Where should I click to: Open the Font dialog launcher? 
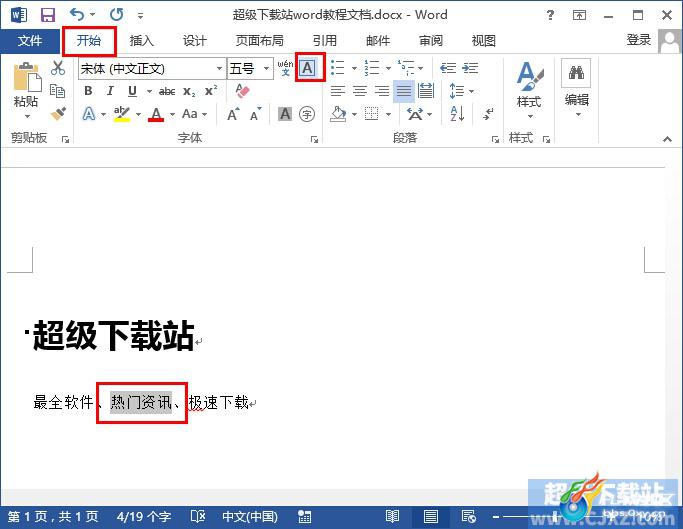coord(314,139)
